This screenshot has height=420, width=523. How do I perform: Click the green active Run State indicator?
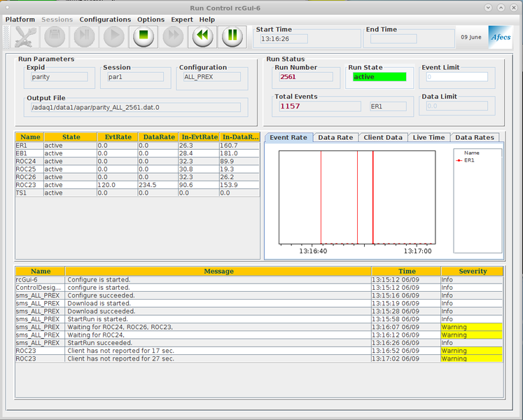(x=379, y=77)
